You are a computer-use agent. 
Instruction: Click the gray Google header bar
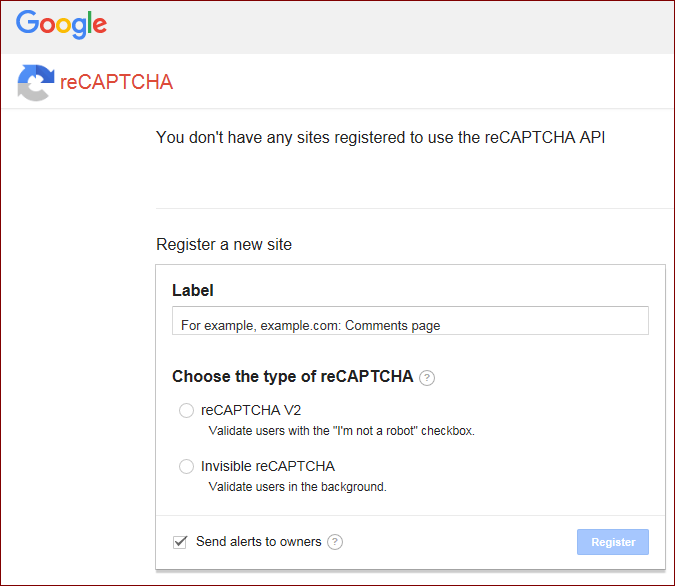point(338,27)
